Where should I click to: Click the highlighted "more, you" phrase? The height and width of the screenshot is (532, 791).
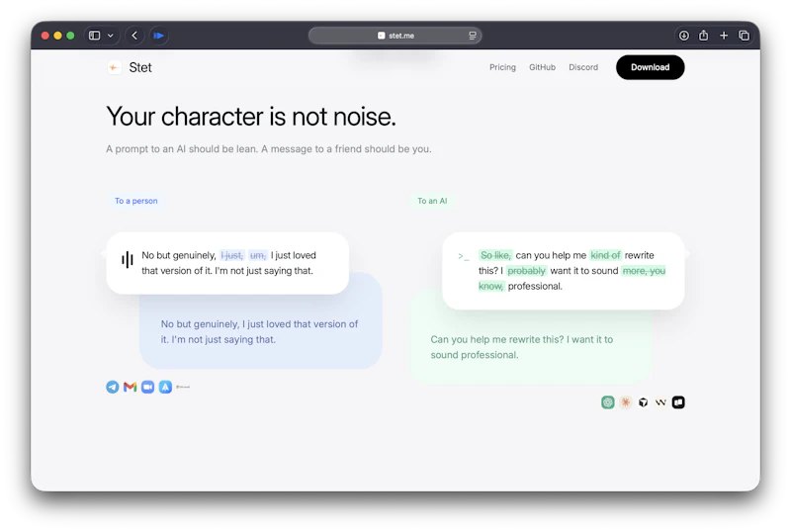pos(644,271)
